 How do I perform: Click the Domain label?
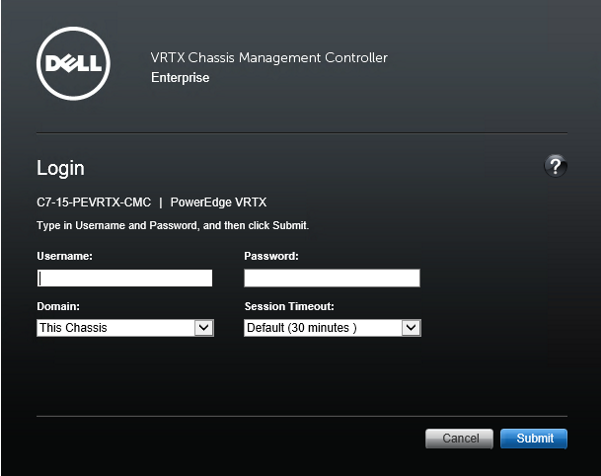(59, 306)
